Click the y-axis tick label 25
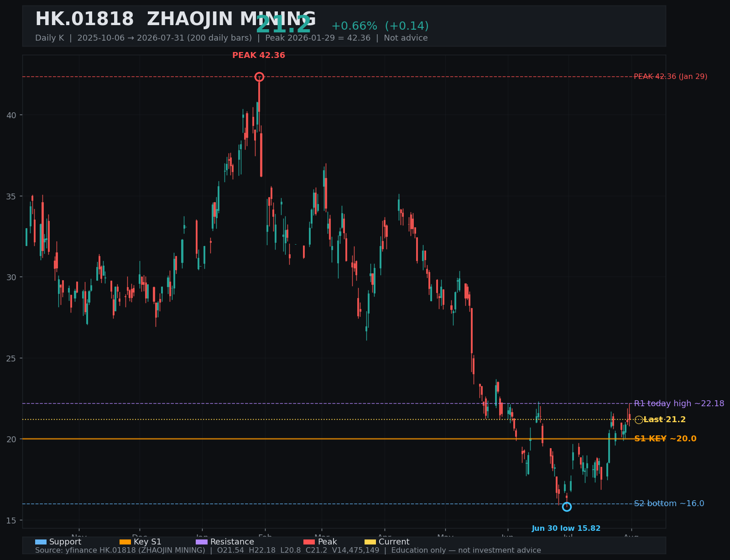Screen dimensions: 730x560 [11, 358]
